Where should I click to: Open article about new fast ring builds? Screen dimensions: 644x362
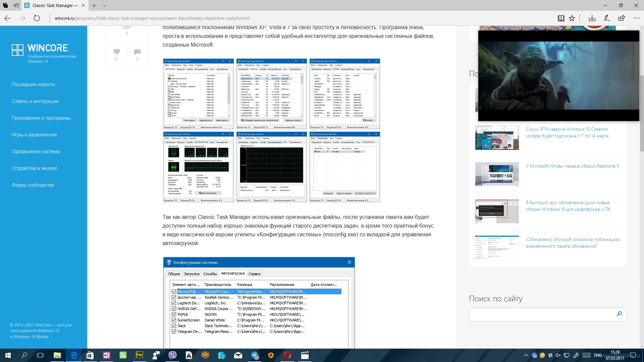(x=568, y=206)
